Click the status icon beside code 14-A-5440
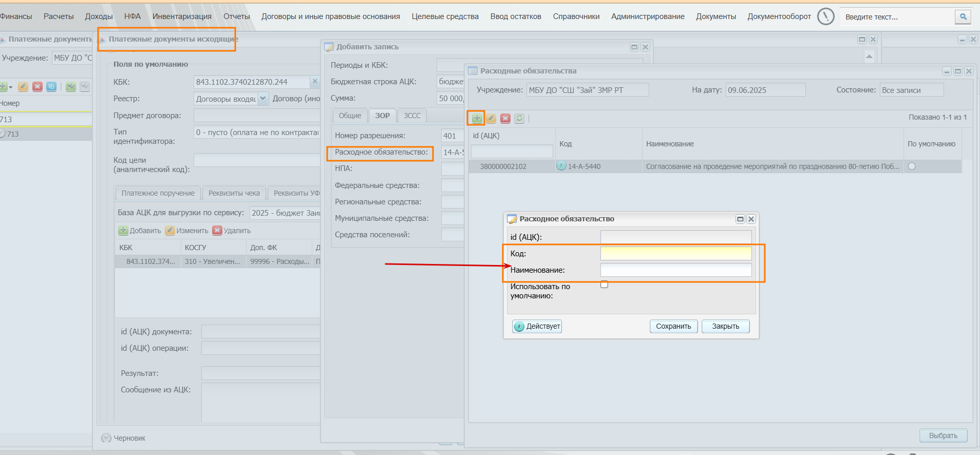 (x=561, y=166)
